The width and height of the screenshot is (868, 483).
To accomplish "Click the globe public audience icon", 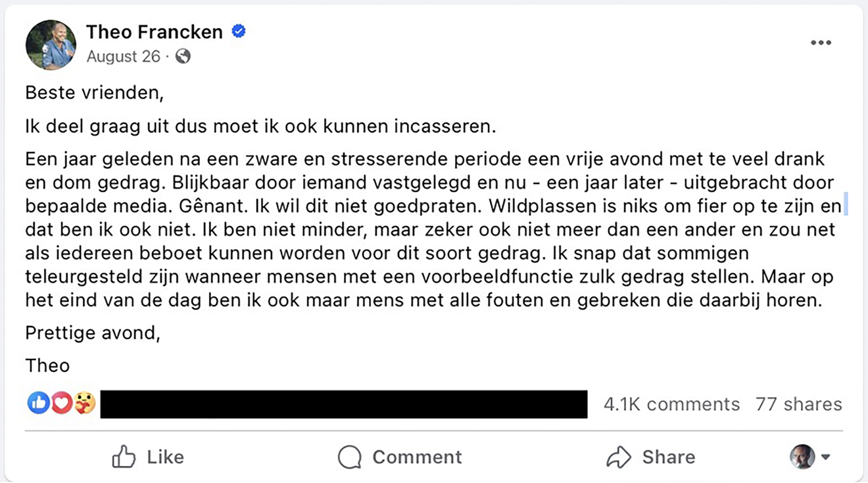I will (x=183, y=57).
